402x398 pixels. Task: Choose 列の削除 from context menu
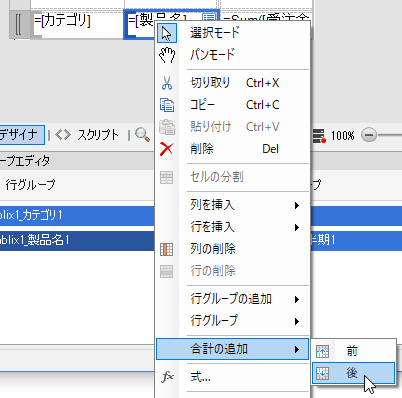pos(233,249)
